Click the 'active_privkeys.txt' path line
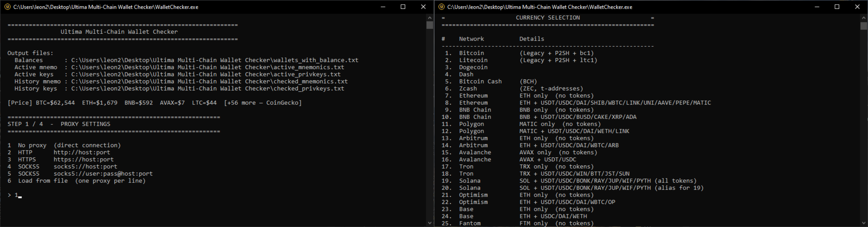868x227 pixels. 178,74
